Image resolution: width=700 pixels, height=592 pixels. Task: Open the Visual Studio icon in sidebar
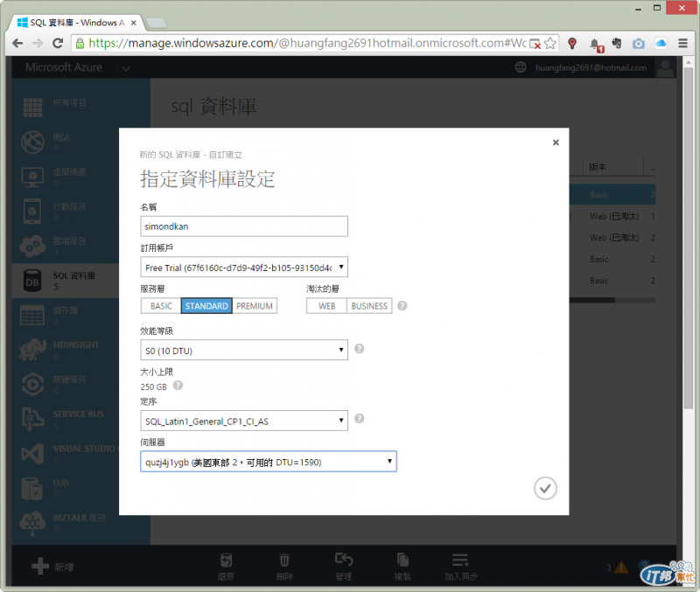click(x=32, y=454)
